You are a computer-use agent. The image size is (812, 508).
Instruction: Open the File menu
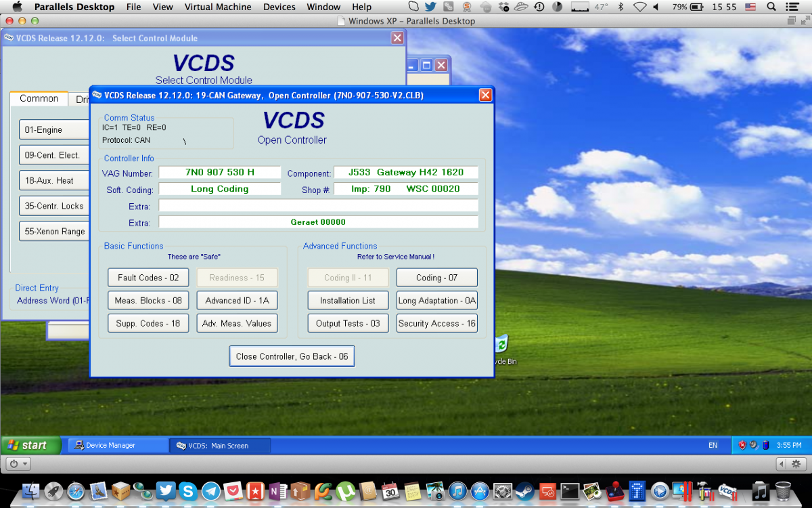[134, 7]
